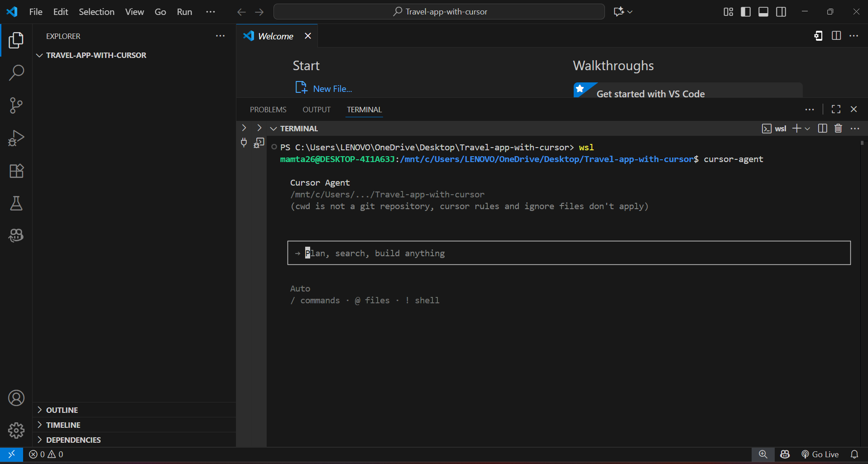868x464 pixels.
Task: Open the Search view in the activity bar
Action: [x=16, y=72]
